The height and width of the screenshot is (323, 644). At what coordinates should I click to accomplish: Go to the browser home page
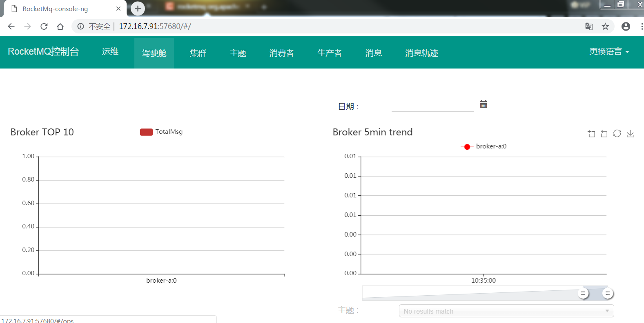point(60,26)
